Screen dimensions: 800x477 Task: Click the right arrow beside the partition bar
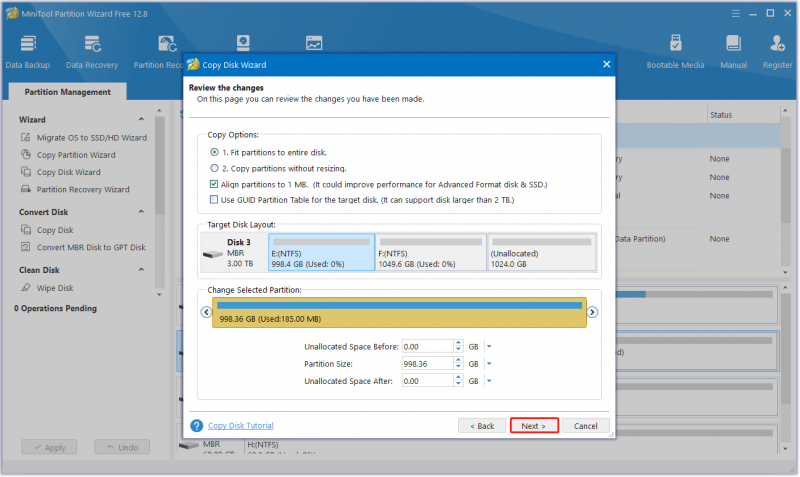pyautogui.click(x=592, y=312)
